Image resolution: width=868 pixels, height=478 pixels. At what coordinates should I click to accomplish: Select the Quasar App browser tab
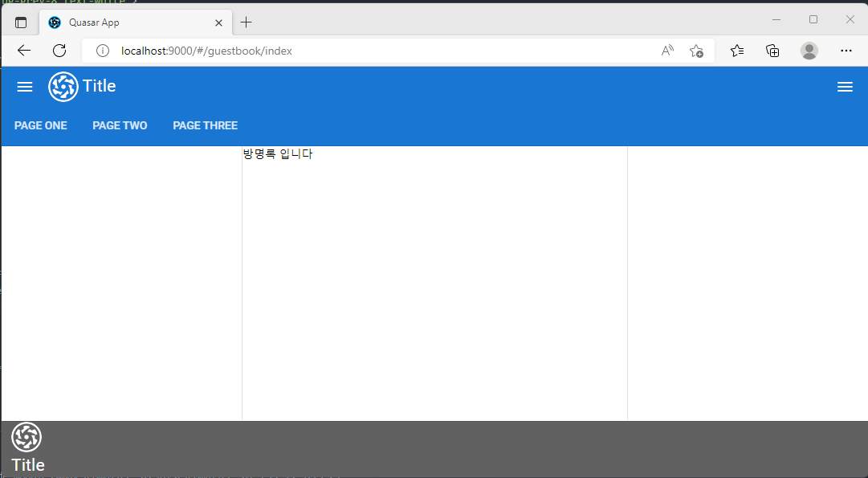point(136,22)
